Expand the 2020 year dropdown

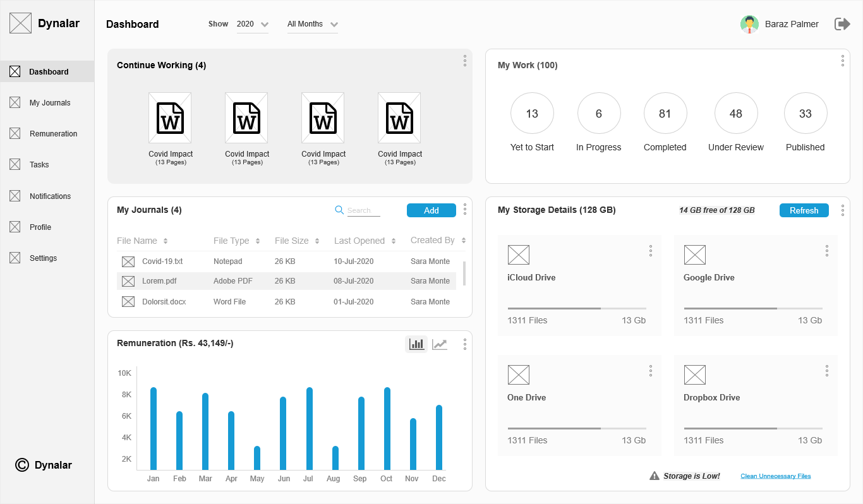point(253,25)
